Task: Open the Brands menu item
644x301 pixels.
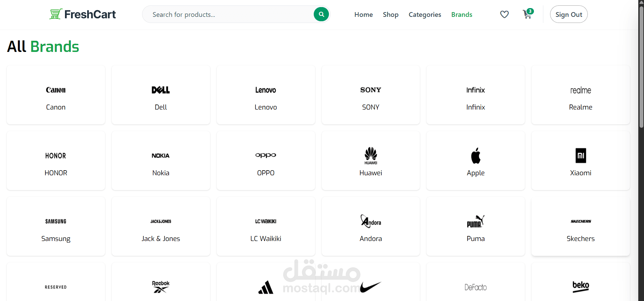Action: point(462,14)
